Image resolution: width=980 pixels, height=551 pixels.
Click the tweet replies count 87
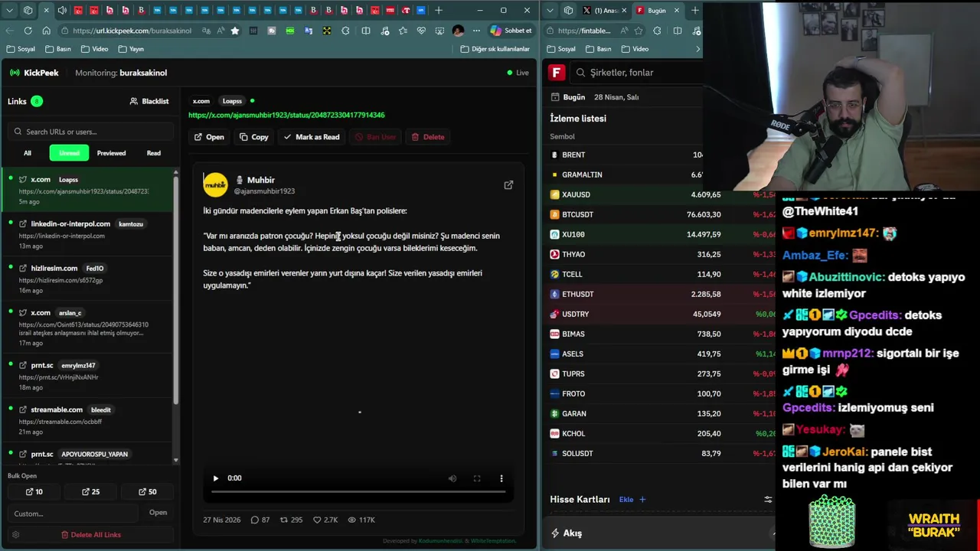coord(260,520)
